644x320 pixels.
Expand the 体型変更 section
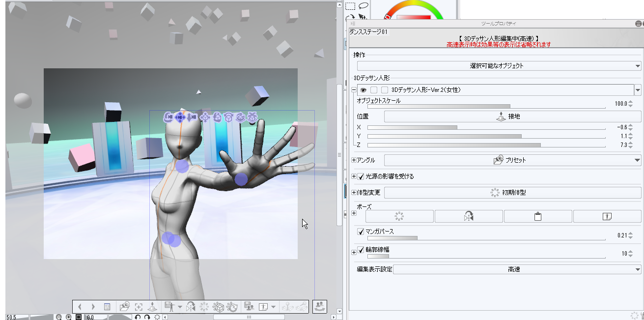354,192
